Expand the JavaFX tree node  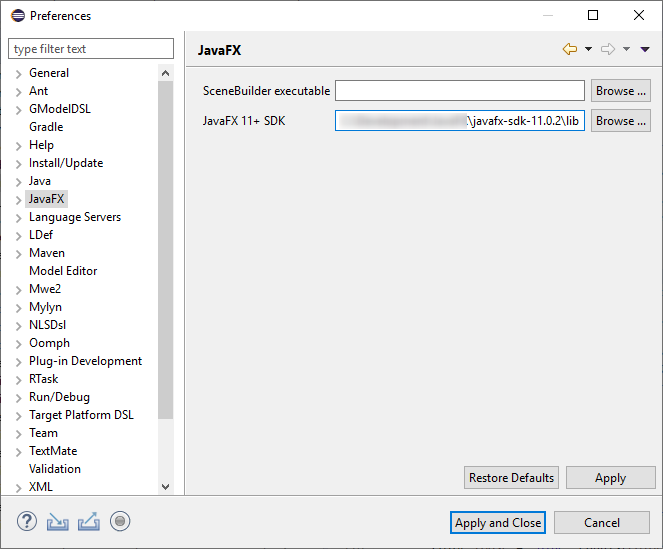click(18, 200)
